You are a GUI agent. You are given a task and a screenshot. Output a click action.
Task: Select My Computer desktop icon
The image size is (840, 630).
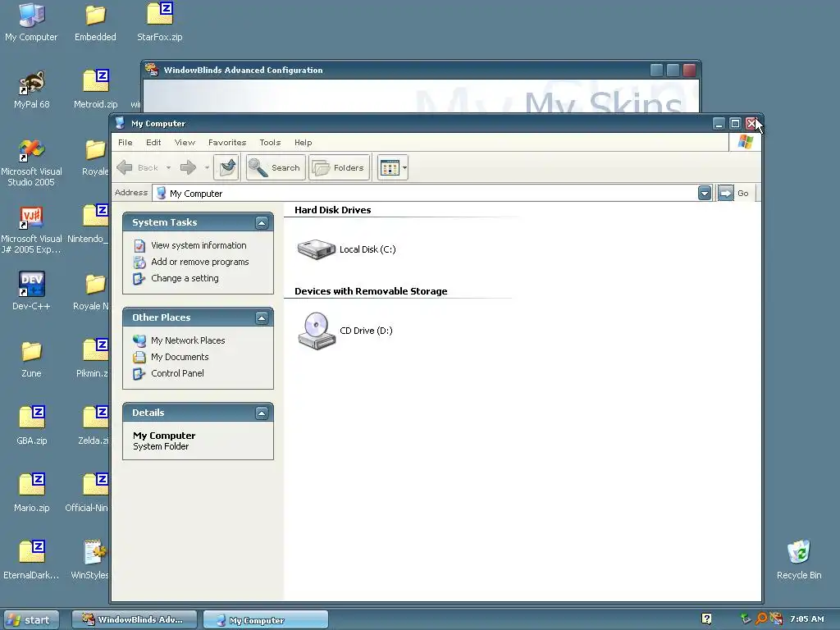31,22
